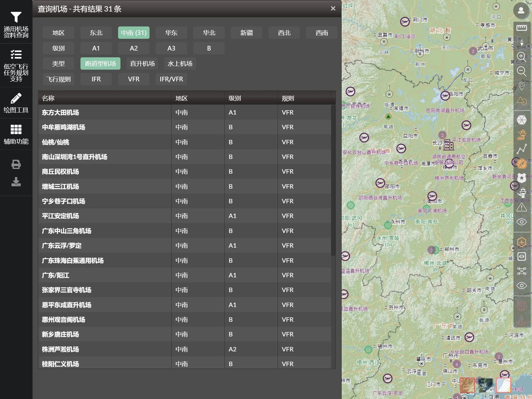This screenshot has height=399, width=532.
Task: Toggle the square-framed eye icon
Action: [522, 256]
